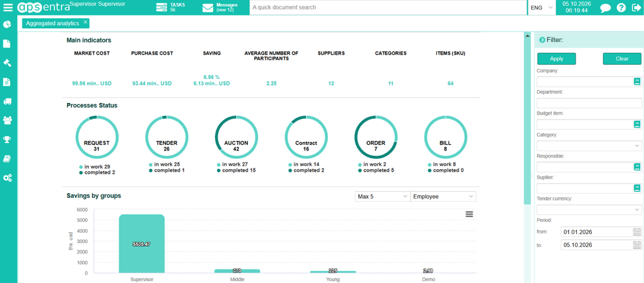This screenshot has width=644, height=283.
Task: Open the blank document sidebar icon
Action: (7, 44)
